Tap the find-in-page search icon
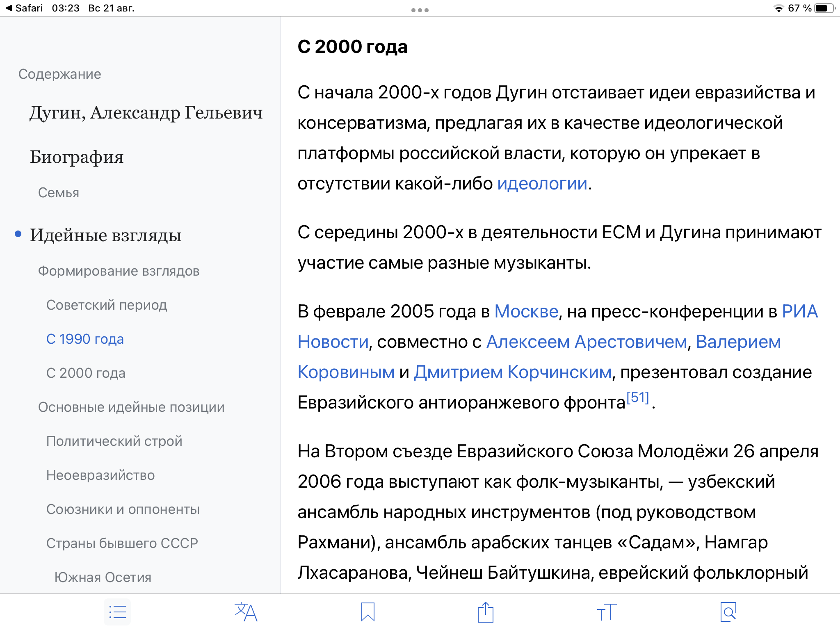Viewport: 840px width, 630px height. click(x=728, y=612)
